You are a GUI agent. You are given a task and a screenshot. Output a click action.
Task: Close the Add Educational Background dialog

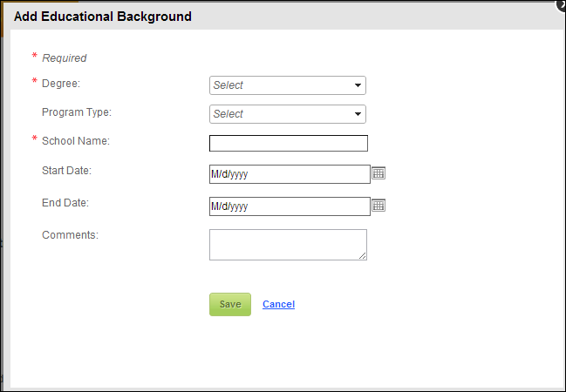562,4
